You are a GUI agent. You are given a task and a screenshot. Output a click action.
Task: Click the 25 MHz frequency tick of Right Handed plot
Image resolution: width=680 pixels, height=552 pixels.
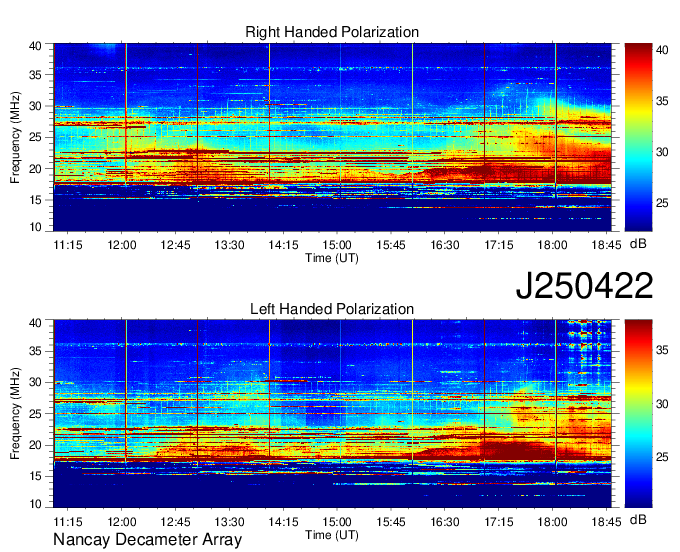click(35, 137)
